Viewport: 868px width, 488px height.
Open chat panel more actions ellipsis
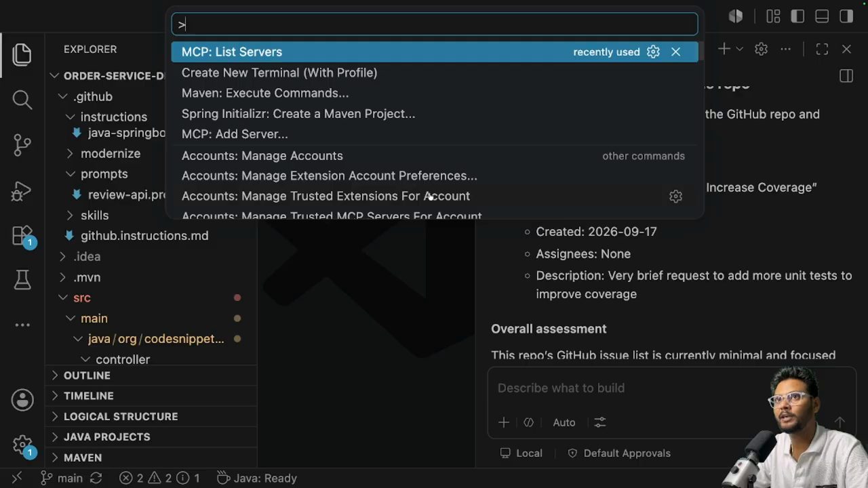785,49
